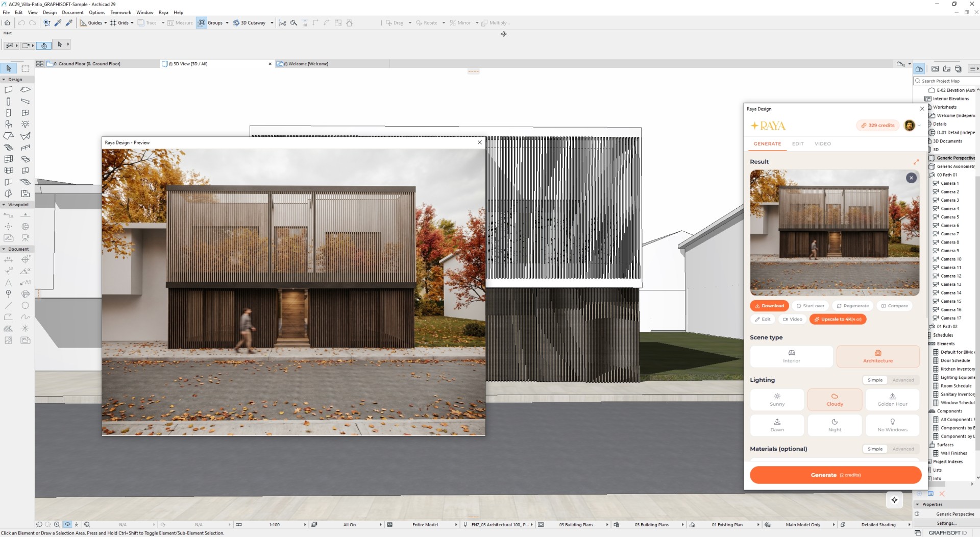The width and height of the screenshot is (980, 537).
Task: Switch Lighting mode to Advanced
Action: tap(903, 380)
